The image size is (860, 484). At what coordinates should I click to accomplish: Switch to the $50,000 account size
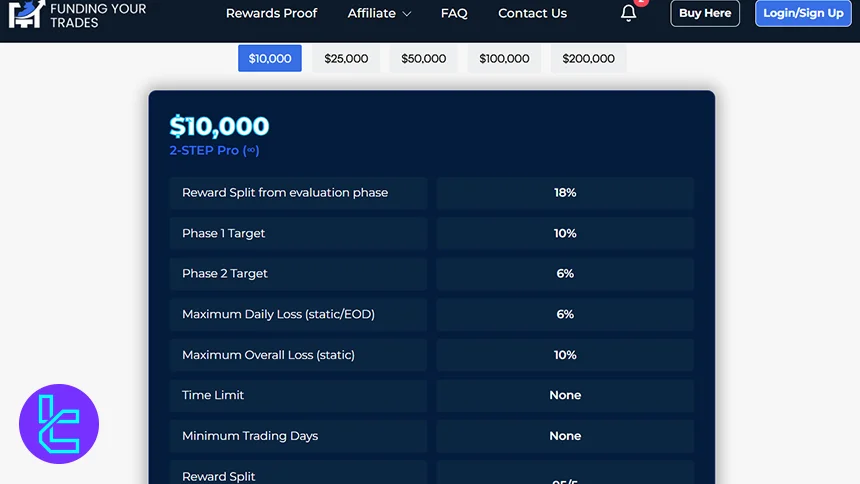424,58
